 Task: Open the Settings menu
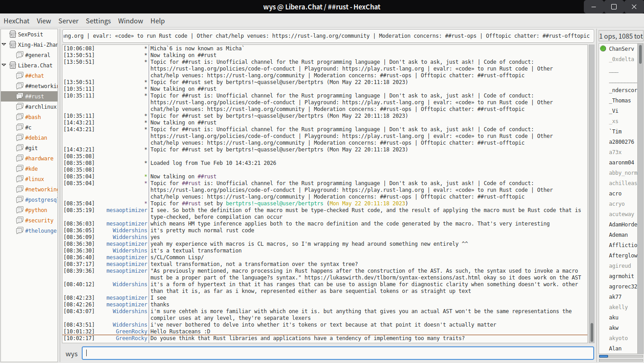pos(98,21)
